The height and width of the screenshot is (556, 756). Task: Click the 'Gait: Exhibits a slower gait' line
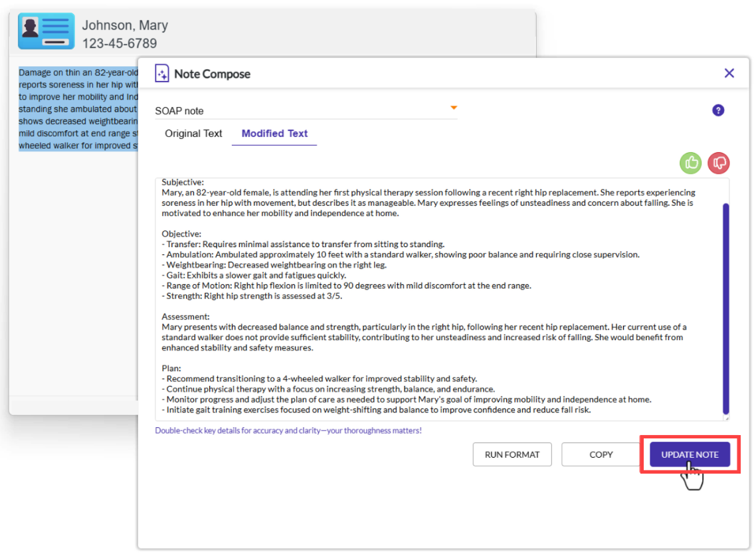point(254,276)
